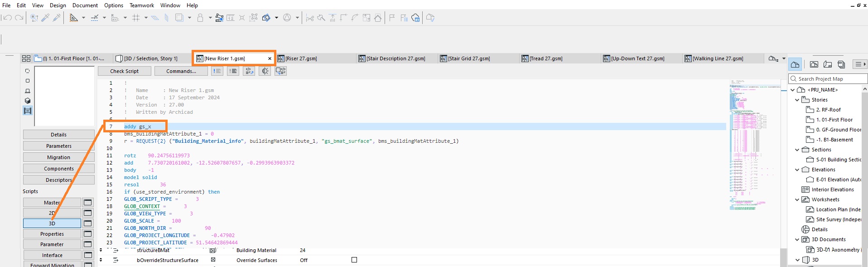The width and height of the screenshot is (868, 267).
Task: Click the cloud publish icon in toolbar
Action: [x=415, y=18]
